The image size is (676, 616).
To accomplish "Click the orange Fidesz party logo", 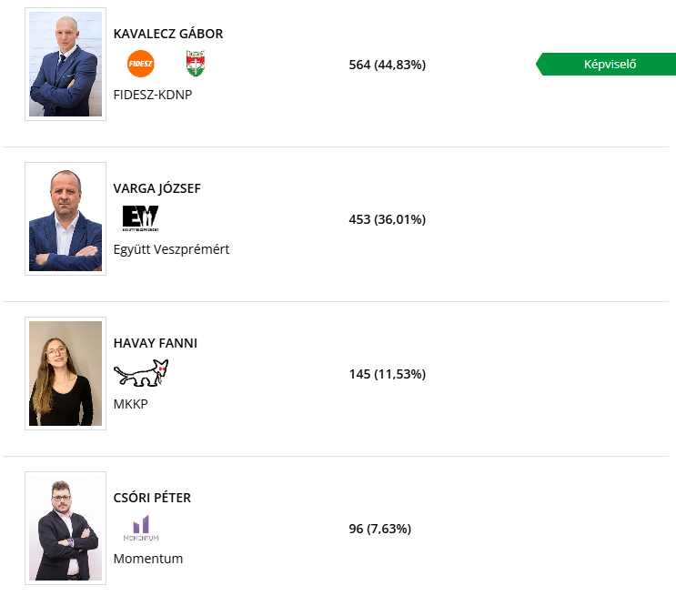I will (141, 64).
